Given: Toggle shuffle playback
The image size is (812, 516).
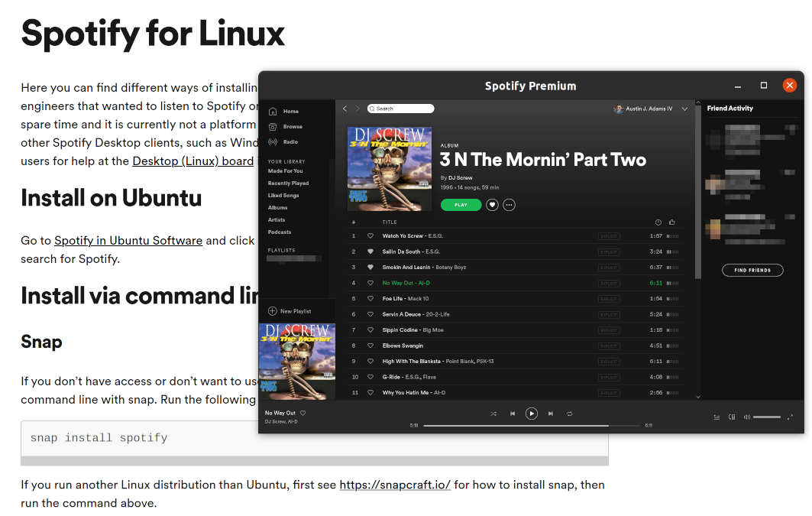Looking at the screenshot, I should (493, 414).
